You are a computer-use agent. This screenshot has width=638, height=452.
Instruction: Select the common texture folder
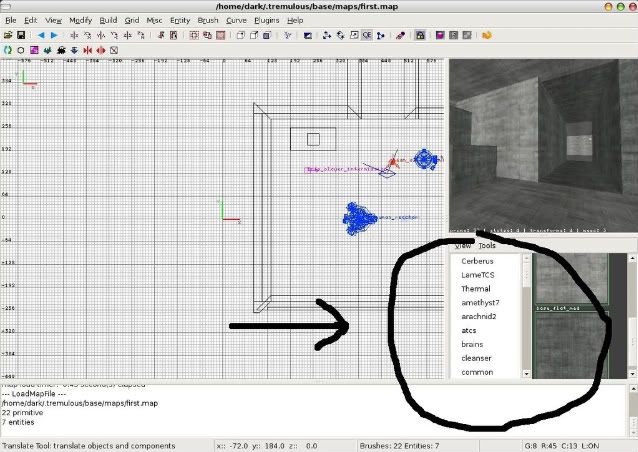[477, 372]
